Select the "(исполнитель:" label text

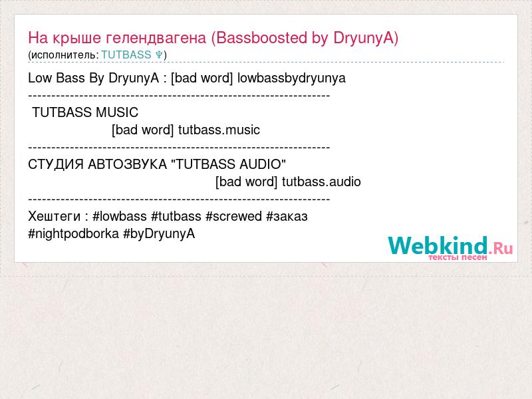(63, 55)
